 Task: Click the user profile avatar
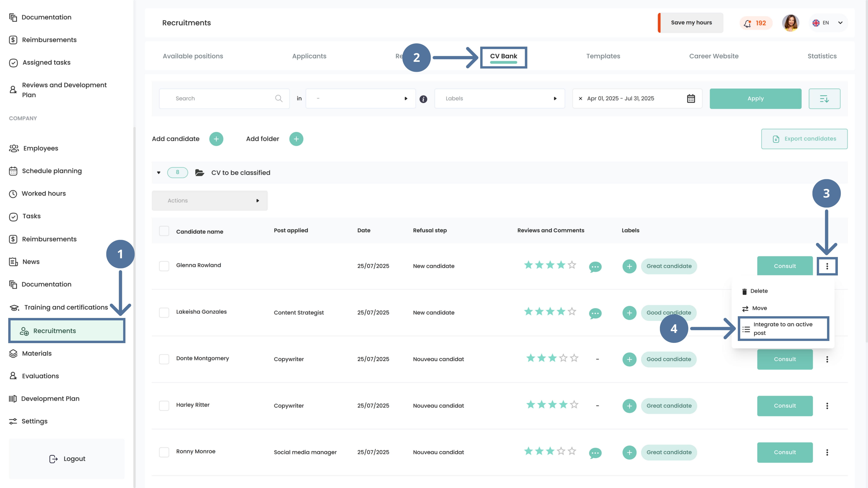pos(791,23)
